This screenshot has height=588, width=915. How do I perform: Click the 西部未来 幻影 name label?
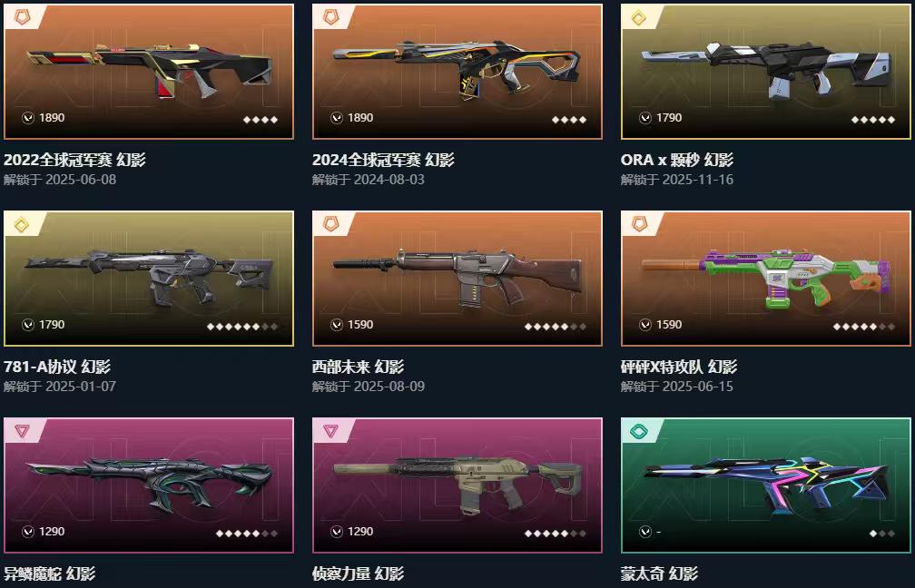coord(358,367)
